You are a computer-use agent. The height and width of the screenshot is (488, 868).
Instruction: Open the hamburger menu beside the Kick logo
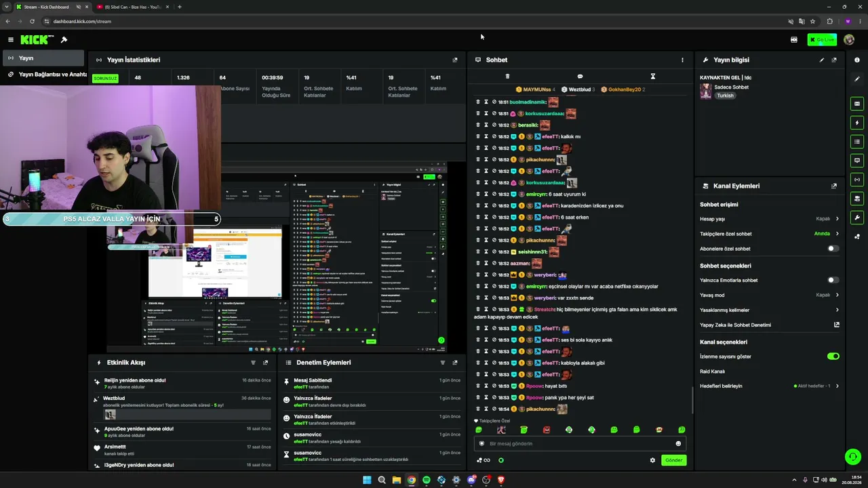[11, 39]
